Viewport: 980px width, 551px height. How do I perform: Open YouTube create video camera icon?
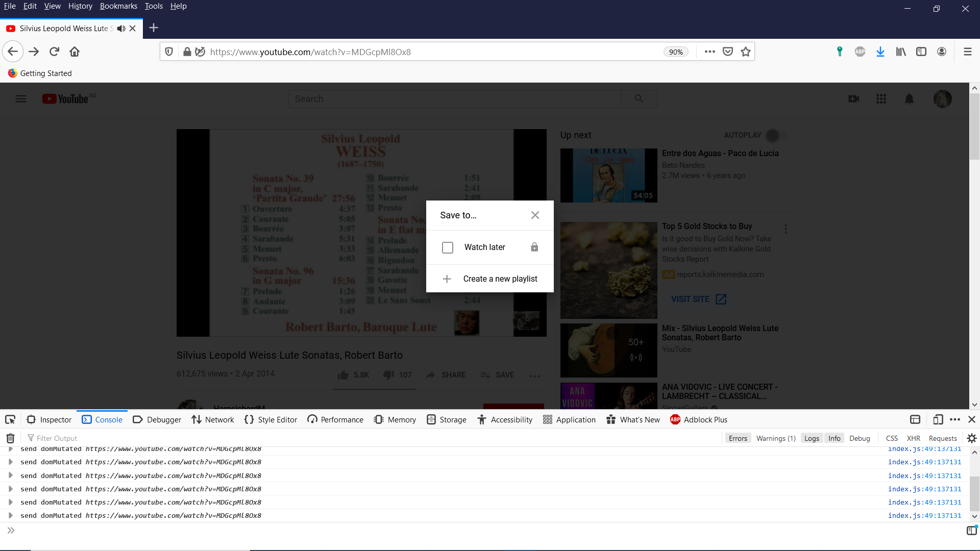point(854,99)
